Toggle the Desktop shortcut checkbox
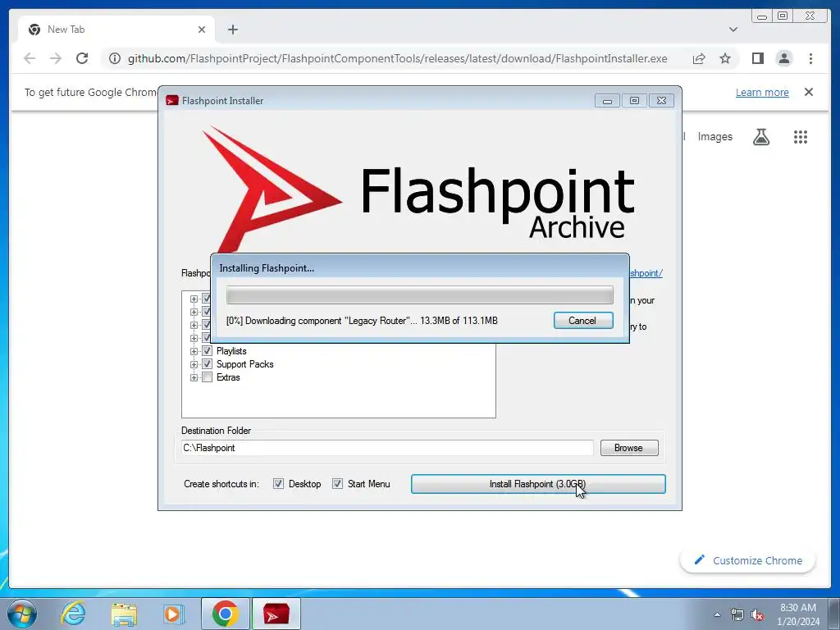Screen dimensions: 840x630 pyautogui.click(x=278, y=484)
